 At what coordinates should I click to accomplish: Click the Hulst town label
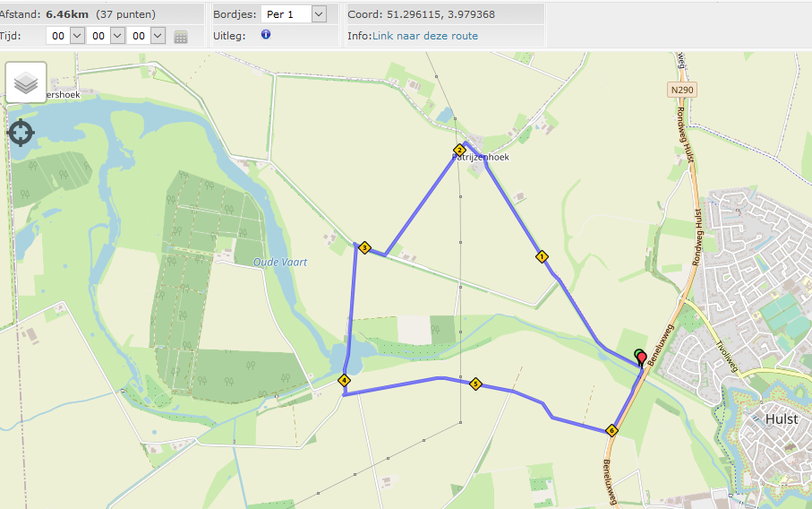782,418
